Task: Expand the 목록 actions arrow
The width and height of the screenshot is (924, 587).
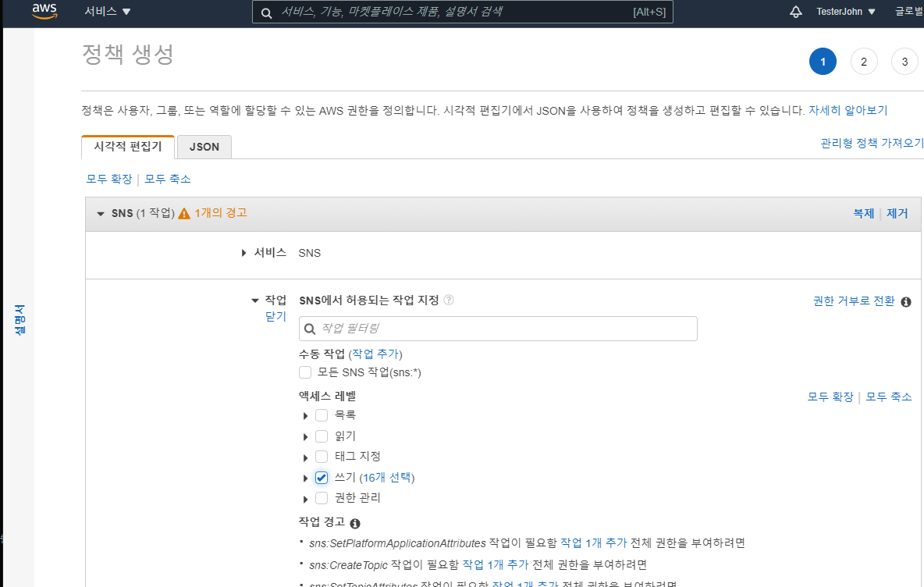Action: 305,416
